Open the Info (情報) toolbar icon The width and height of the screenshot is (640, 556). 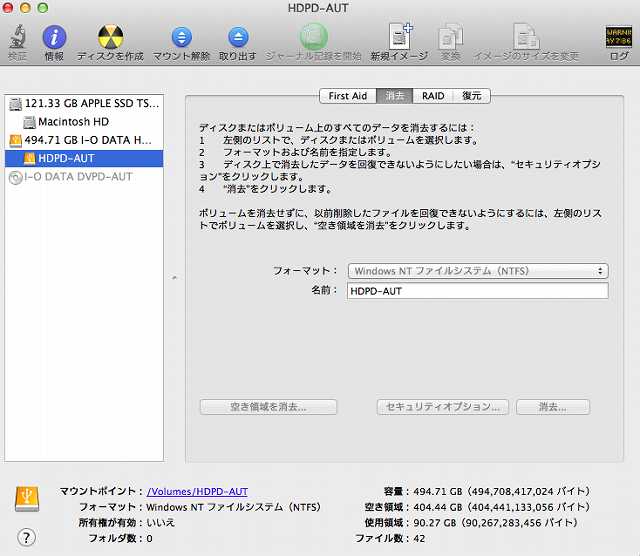[x=54, y=37]
